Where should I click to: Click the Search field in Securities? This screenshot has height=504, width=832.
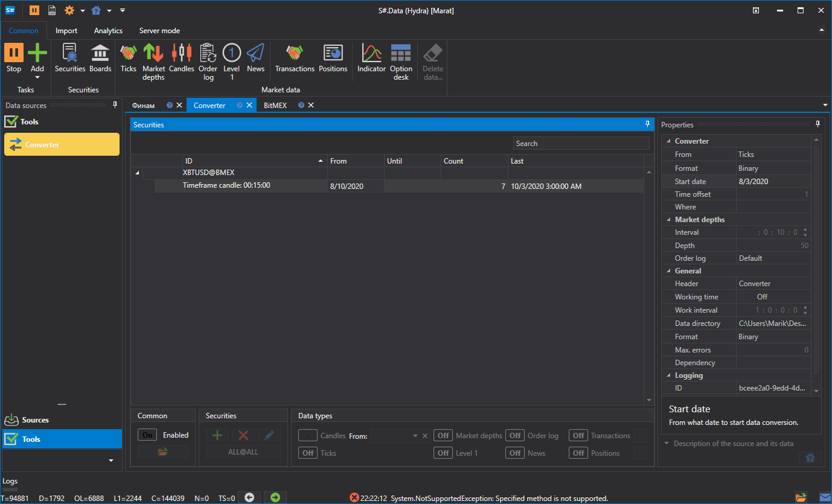click(581, 143)
